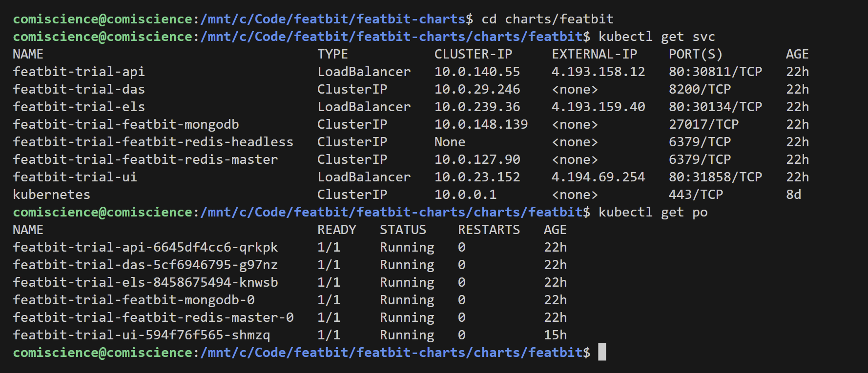
Task: Select pod featbit-trial-das-5cf6946795-g97nz
Action: [145, 265]
